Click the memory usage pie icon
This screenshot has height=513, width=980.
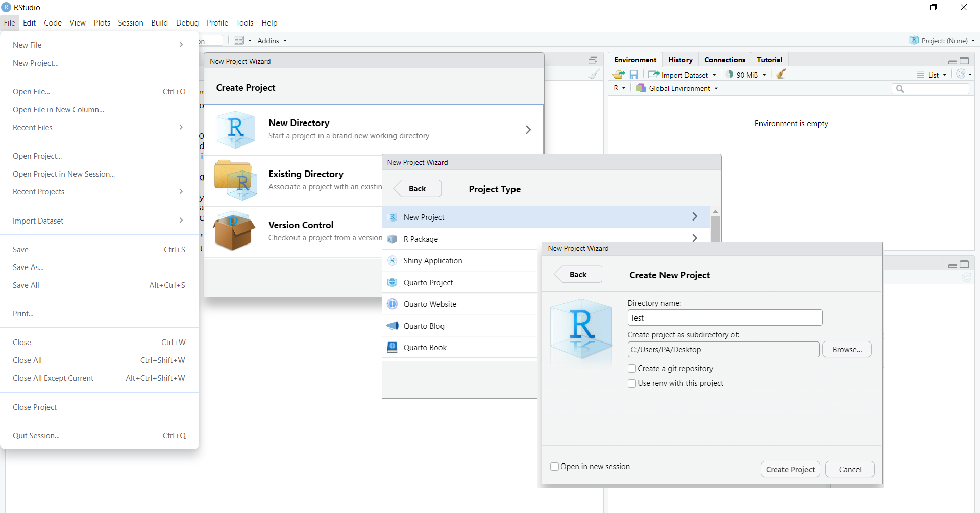(730, 75)
